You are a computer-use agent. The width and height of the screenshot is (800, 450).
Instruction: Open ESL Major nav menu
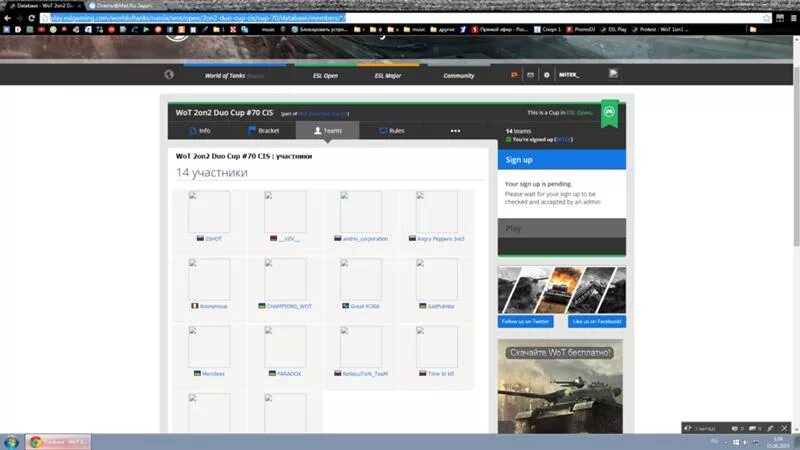click(388, 76)
